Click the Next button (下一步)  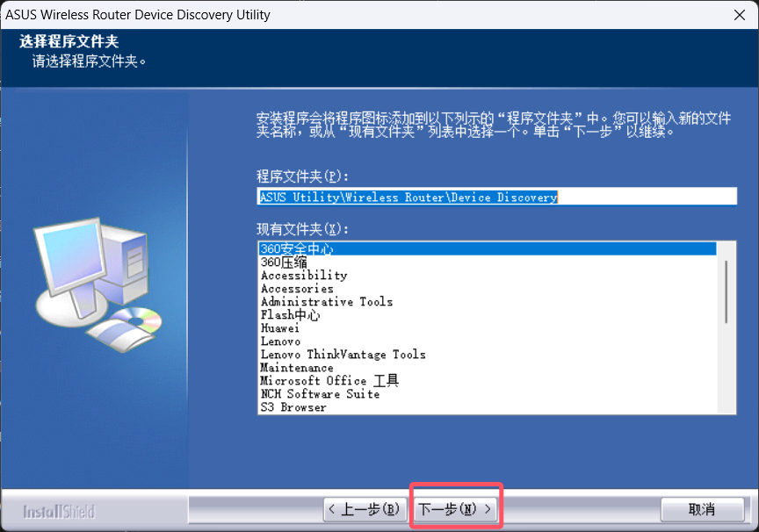pos(456,509)
